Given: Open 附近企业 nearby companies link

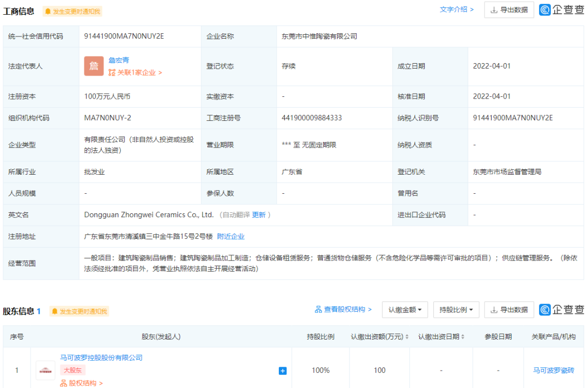Looking at the screenshot, I should click(231, 237).
